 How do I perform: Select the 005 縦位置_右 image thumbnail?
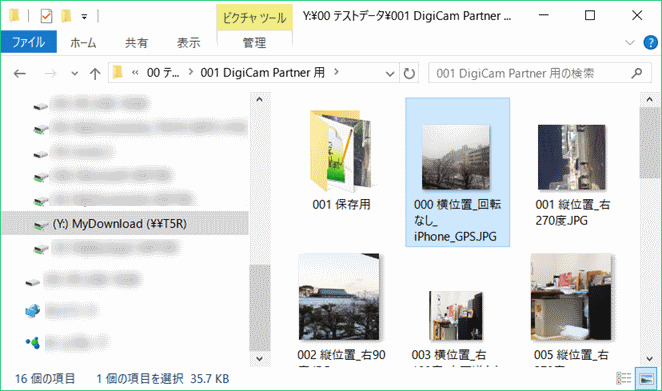(571, 297)
